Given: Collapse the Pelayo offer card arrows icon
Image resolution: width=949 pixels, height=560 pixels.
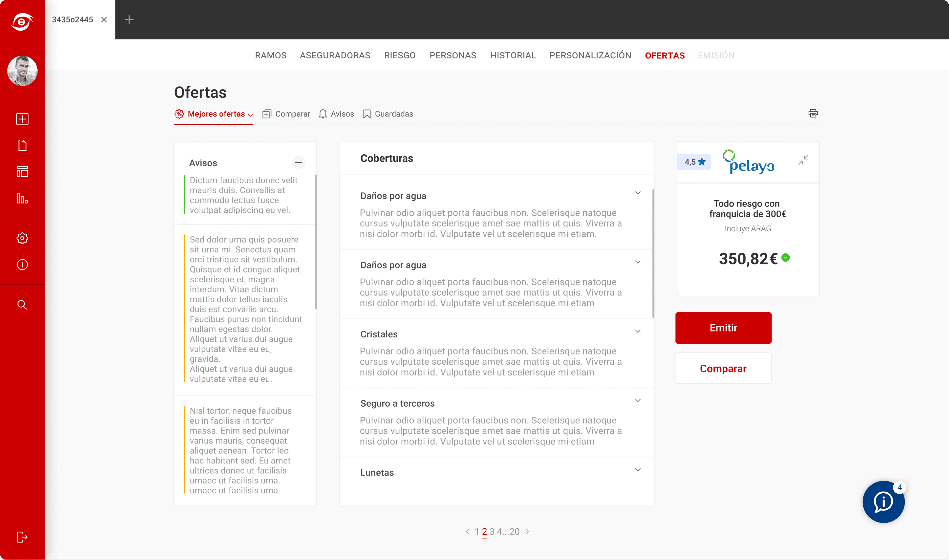Looking at the screenshot, I should click(803, 160).
